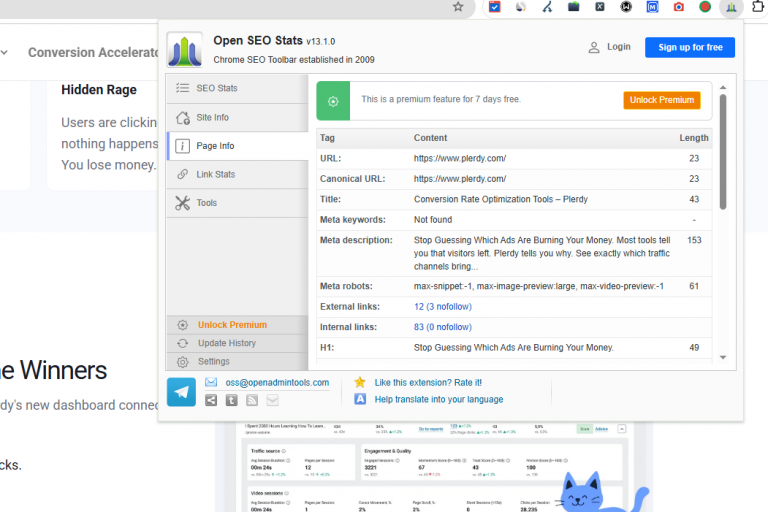The width and height of the screenshot is (768, 512).
Task: Click the dashboard preview image on webpage
Action: [x=433, y=467]
